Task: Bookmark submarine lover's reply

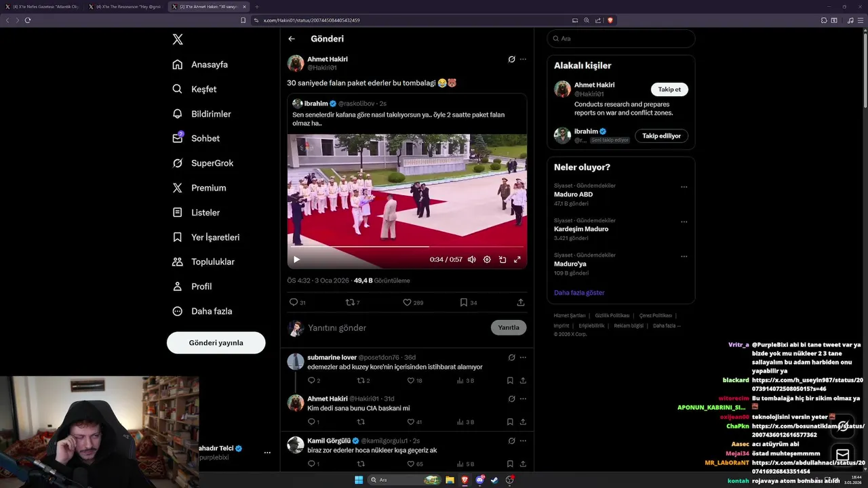Action: click(510, 381)
